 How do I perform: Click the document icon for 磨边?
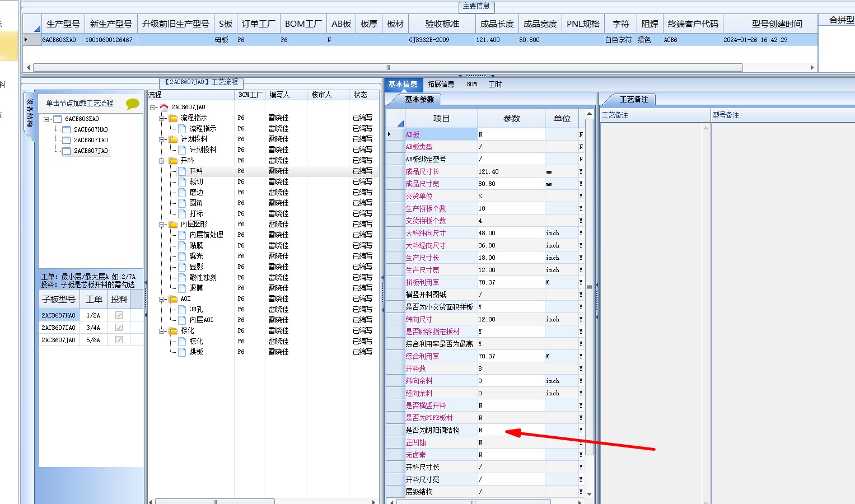(x=182, y=192)
